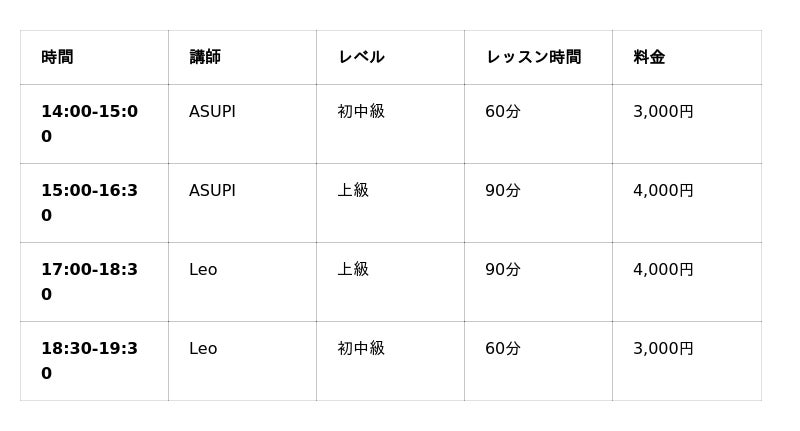Click 90分 in the 15:00 row

point(503,191)
